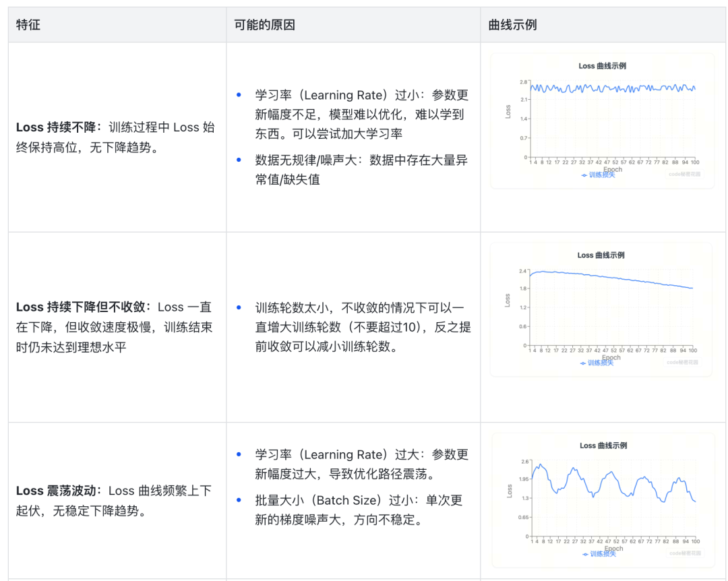728x581 pixels.
Task: Click the text "可以尝试加大学习率"
Action: pos(347,133)
